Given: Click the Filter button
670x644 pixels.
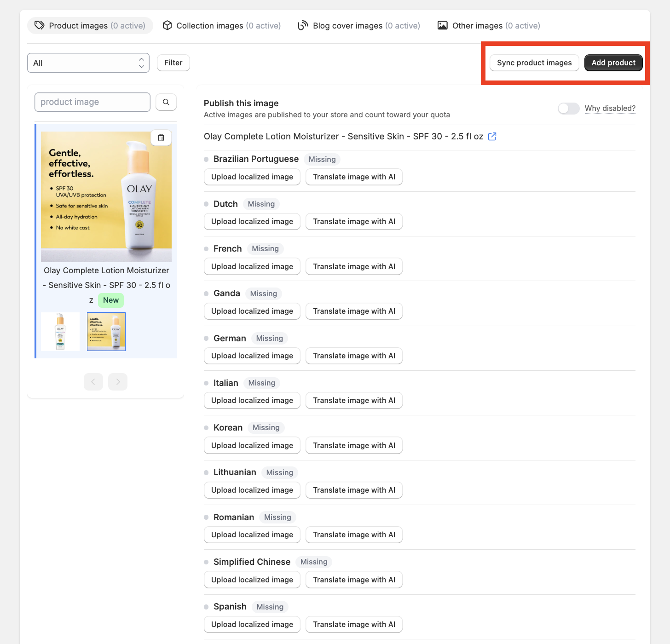Looking at the screenshot, I should 173,63.
